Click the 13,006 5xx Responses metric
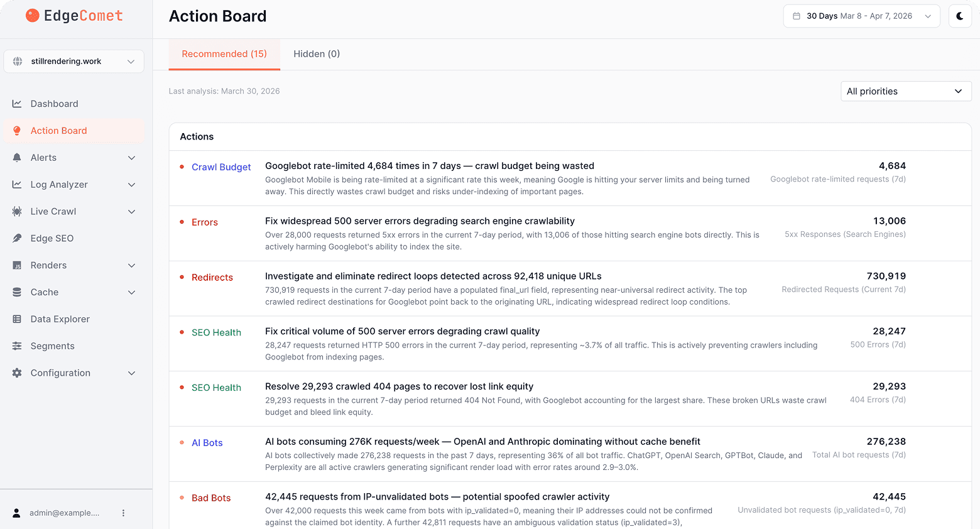The image size is (980, 529). pyautogui.click(x=845, y=227)
